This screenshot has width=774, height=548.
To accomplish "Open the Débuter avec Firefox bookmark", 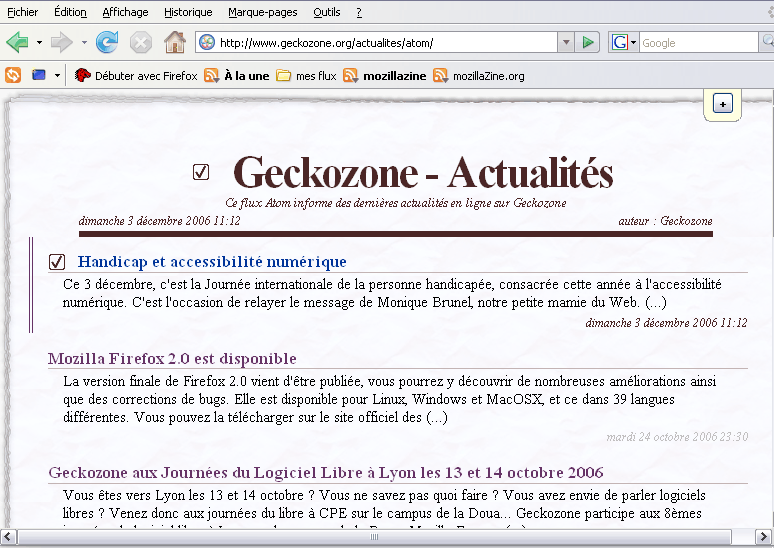I will pos(136,76).
